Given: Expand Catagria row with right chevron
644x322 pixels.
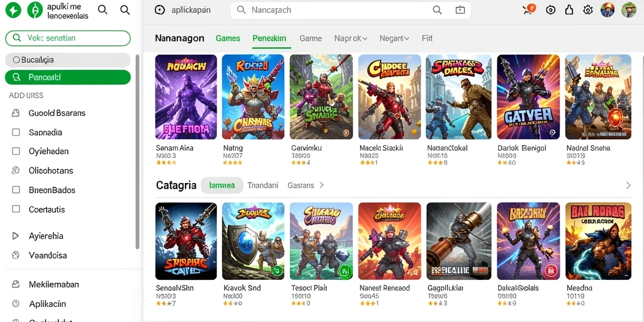Looking at the screenshot, I should tap(628, 186).
